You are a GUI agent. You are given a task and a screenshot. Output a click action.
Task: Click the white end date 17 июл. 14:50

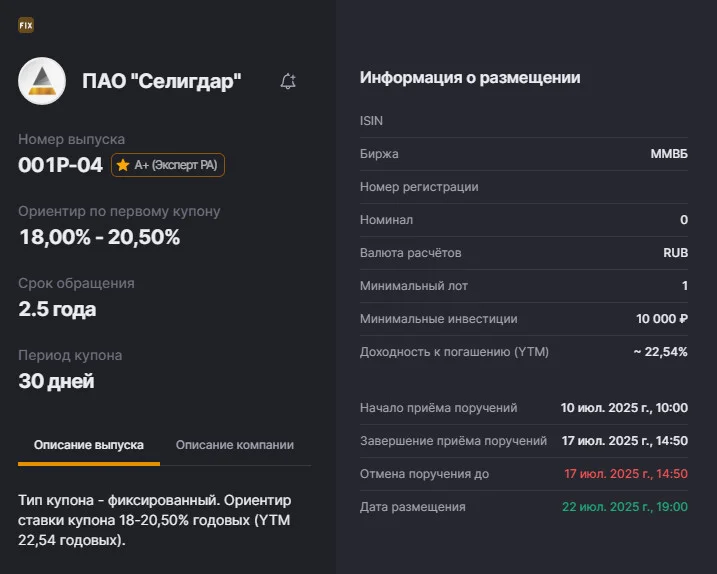(x=625, y=440)
